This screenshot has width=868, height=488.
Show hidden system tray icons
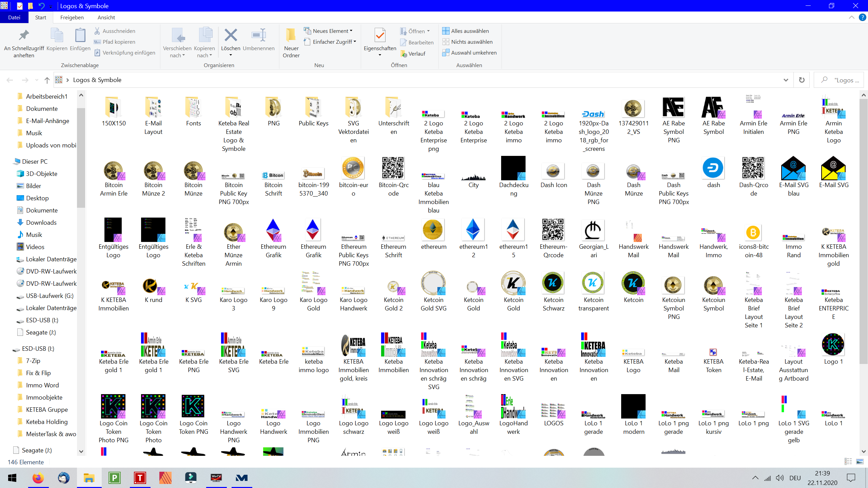[755, 478]
